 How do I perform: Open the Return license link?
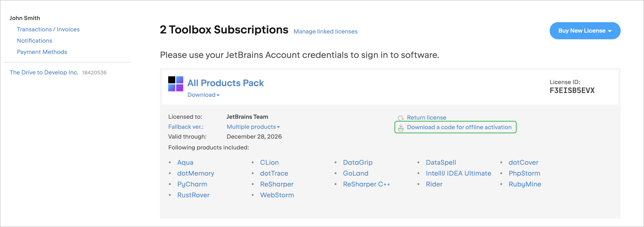click(426, 117)
